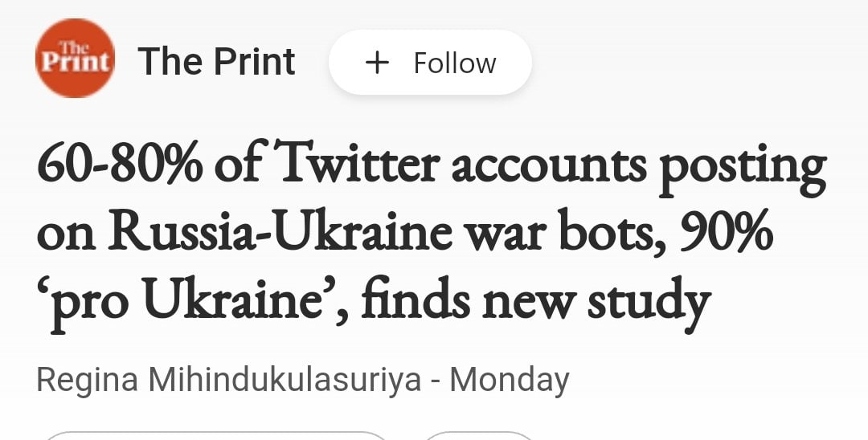
Task: Click the word 'Print' inside logo
Action: 75,63
